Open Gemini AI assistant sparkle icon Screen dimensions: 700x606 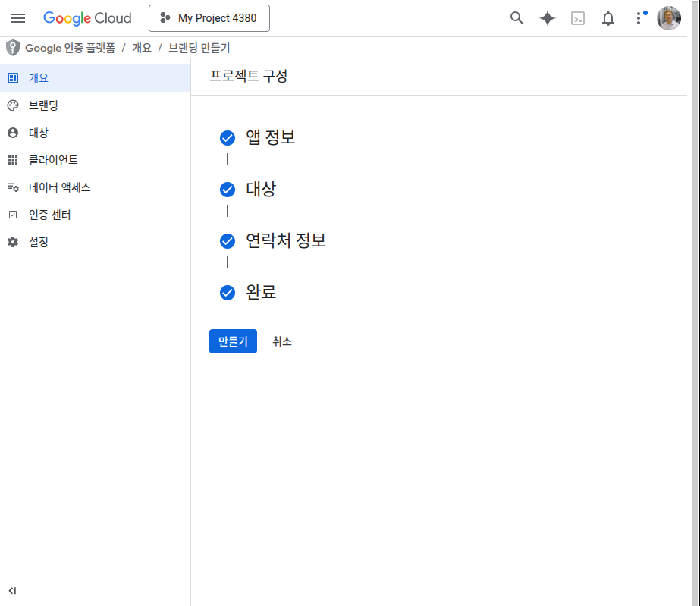pyautogui.click(x=548, y=18)
